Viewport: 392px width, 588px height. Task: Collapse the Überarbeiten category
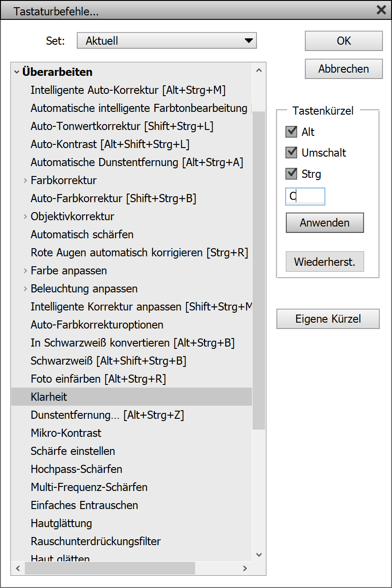click(x=16, y=72)
